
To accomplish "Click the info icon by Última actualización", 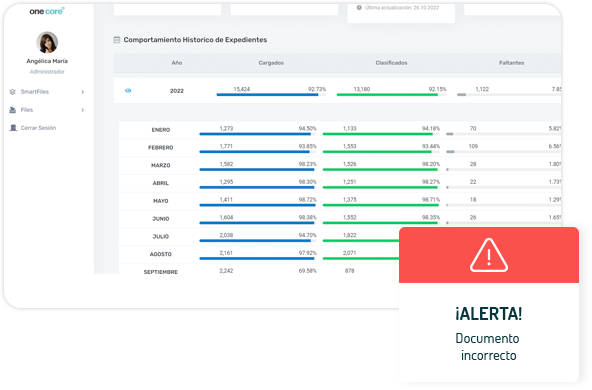I will click(x=359, y=8).
